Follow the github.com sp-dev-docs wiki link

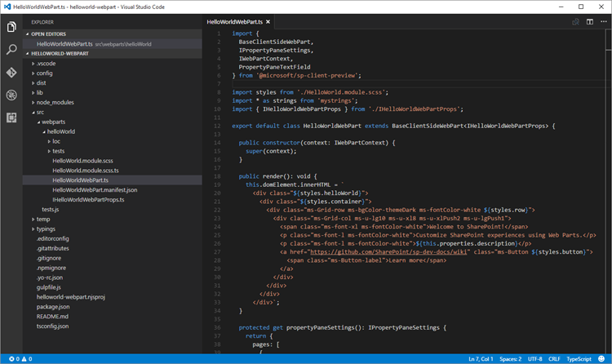tap(388, 252)
